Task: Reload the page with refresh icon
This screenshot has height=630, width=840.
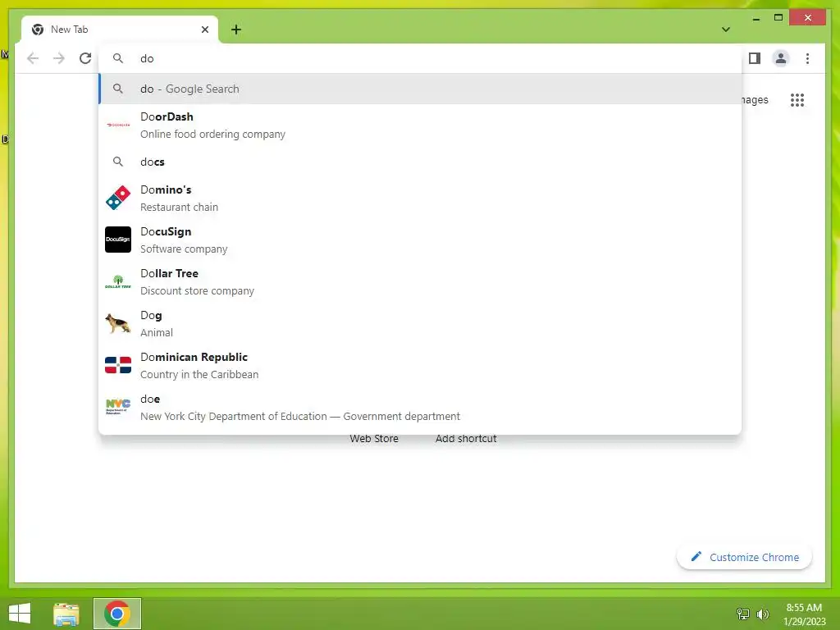Action: coord(85,58)
